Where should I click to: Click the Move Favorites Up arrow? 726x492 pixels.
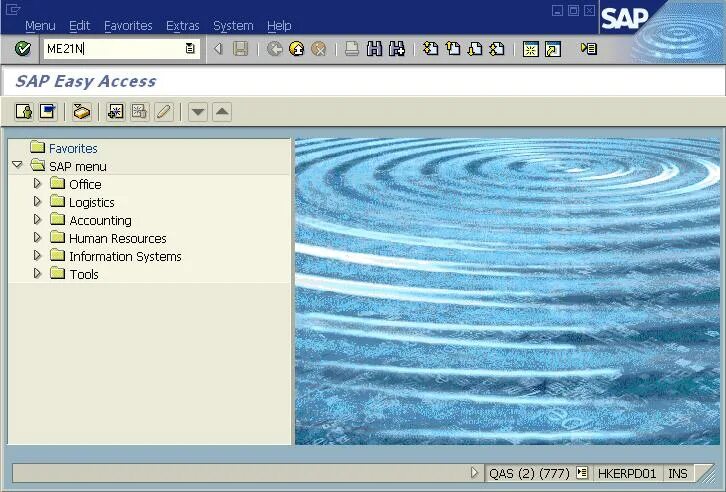pos(222,112)
